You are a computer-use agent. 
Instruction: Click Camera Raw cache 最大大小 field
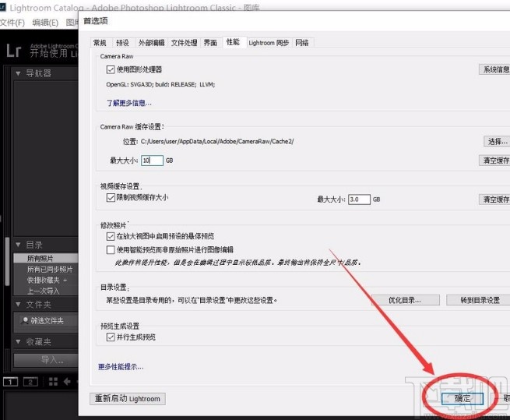(152, 161)
